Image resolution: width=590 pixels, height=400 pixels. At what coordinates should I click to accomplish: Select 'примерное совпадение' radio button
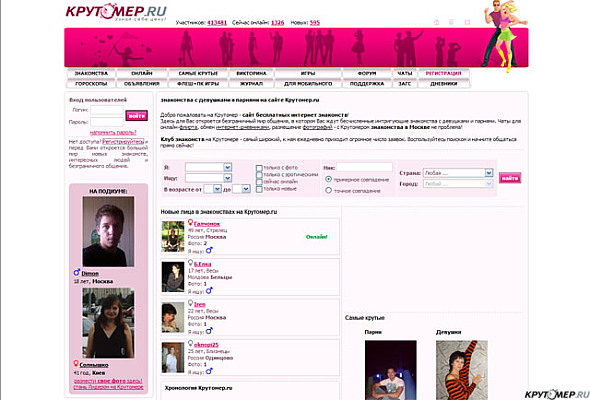[x=328, y=179]
